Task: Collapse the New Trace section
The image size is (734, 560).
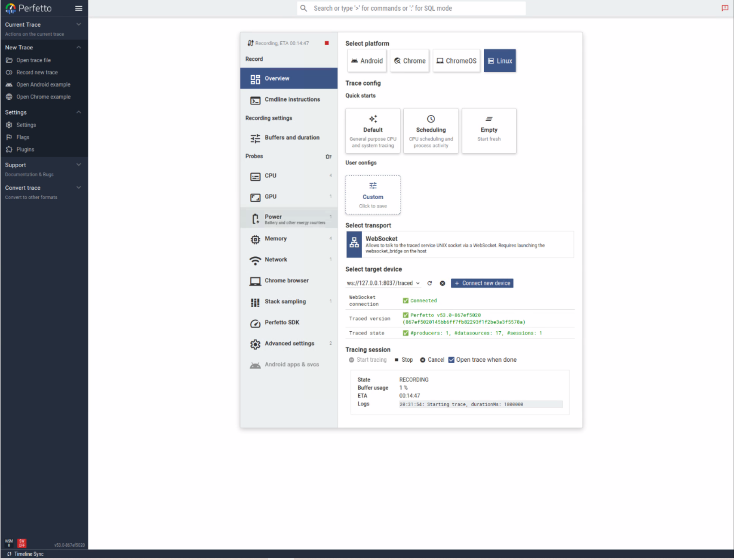Action: pyautogui.click(x=79, y=47)
